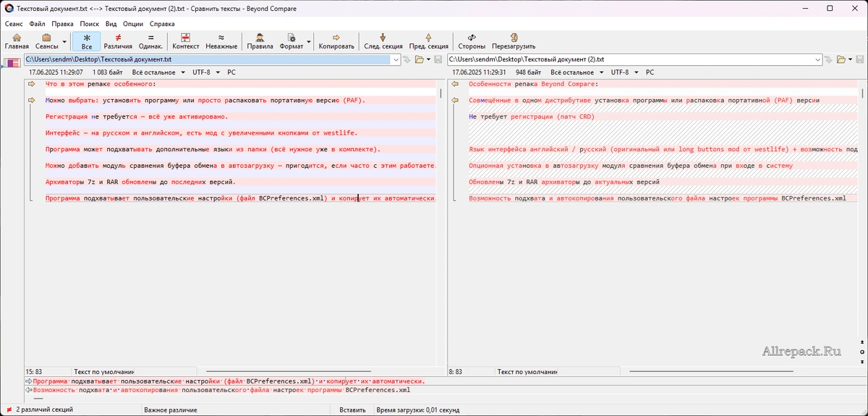Expand dropdown arrow next to left browse folder
Image resolution: width=868 pixels, height=416 pixels.
tap(428, 59)
